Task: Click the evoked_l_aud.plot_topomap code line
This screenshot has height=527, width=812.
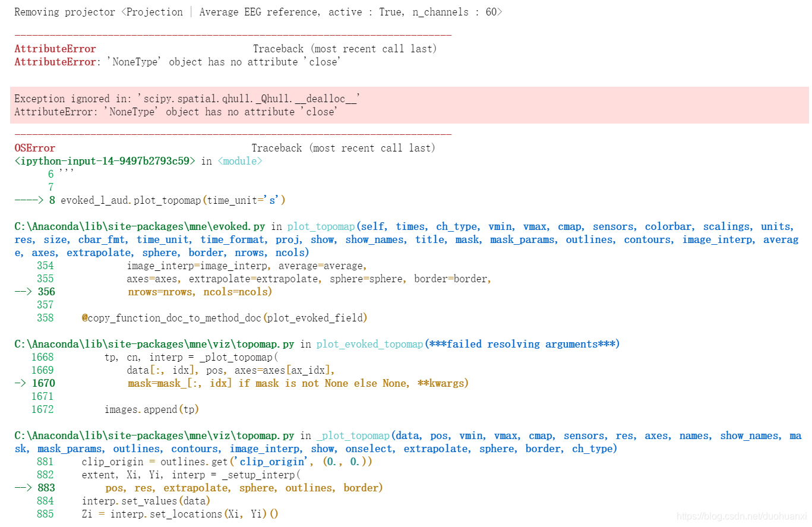Action: [x=173, y=200]
